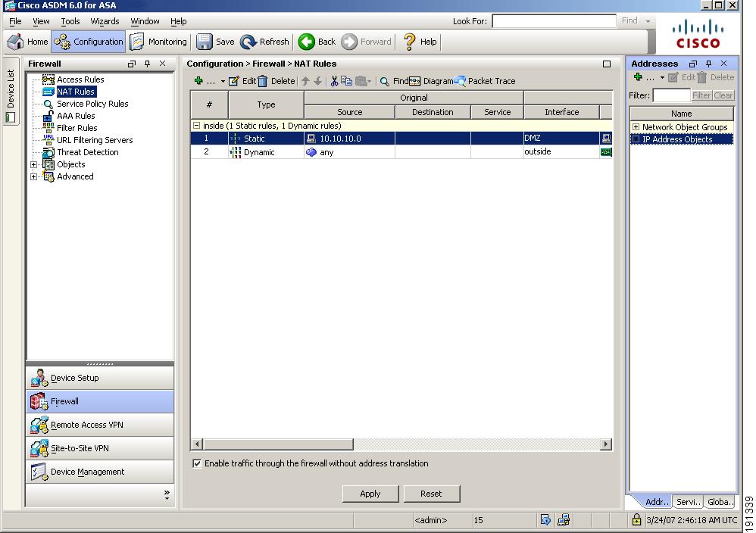Click the horizontal scrollbar right arrow
This screenshot has height=533, width=756.
click(606, 444)
